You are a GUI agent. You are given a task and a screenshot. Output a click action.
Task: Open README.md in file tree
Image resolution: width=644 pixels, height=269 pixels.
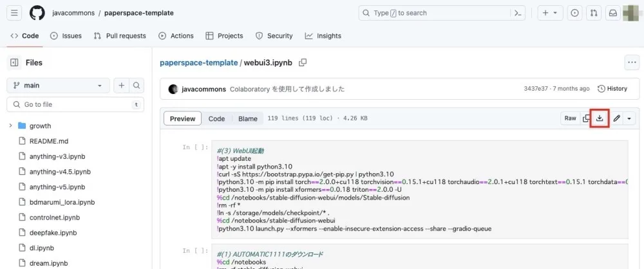coord(49,141)
